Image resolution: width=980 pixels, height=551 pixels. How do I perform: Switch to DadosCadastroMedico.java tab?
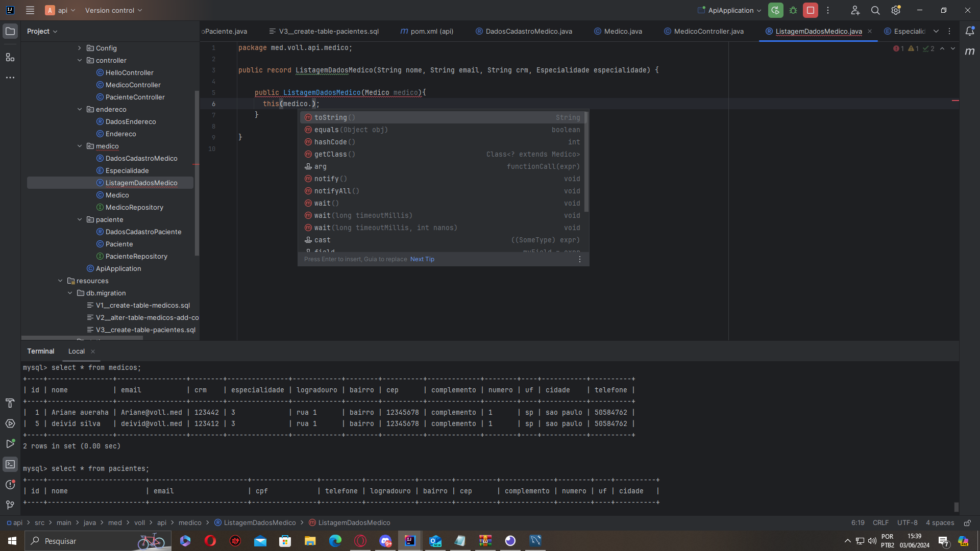[524, 31]
